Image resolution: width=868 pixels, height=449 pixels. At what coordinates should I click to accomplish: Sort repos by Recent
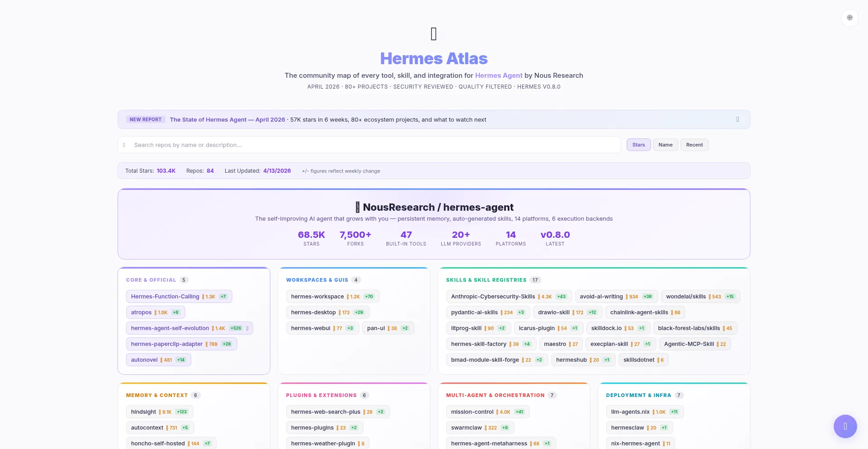click(694, 145)
